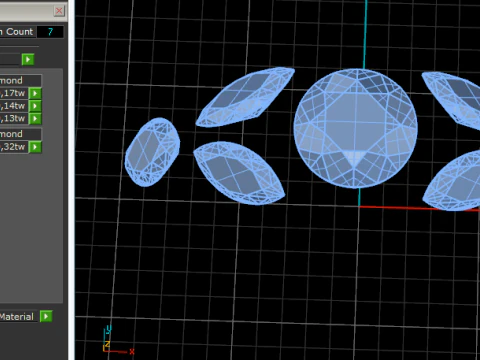Select the ,14tw gem entry
480x360 pixels.
[x=14, y=106]
